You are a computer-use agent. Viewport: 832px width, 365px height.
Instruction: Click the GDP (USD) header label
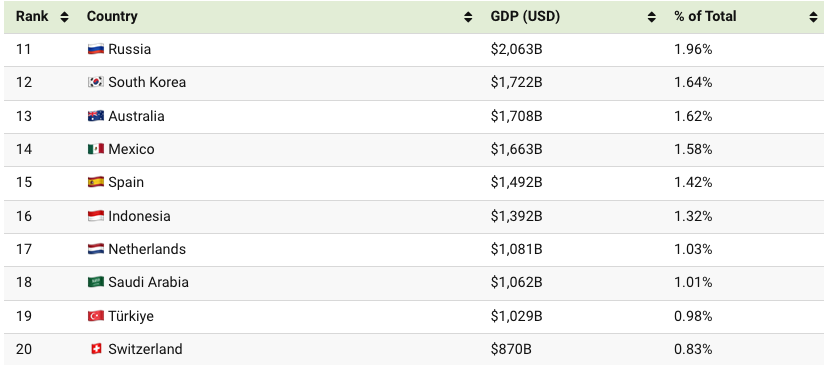525,16
